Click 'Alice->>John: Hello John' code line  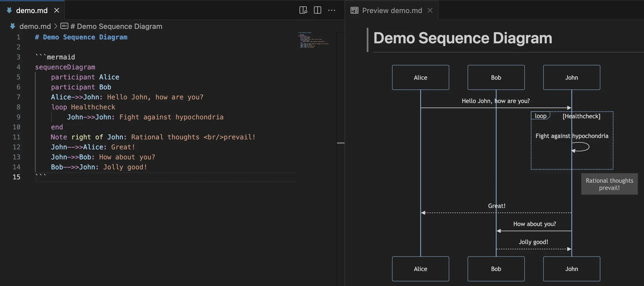(127, 97)
